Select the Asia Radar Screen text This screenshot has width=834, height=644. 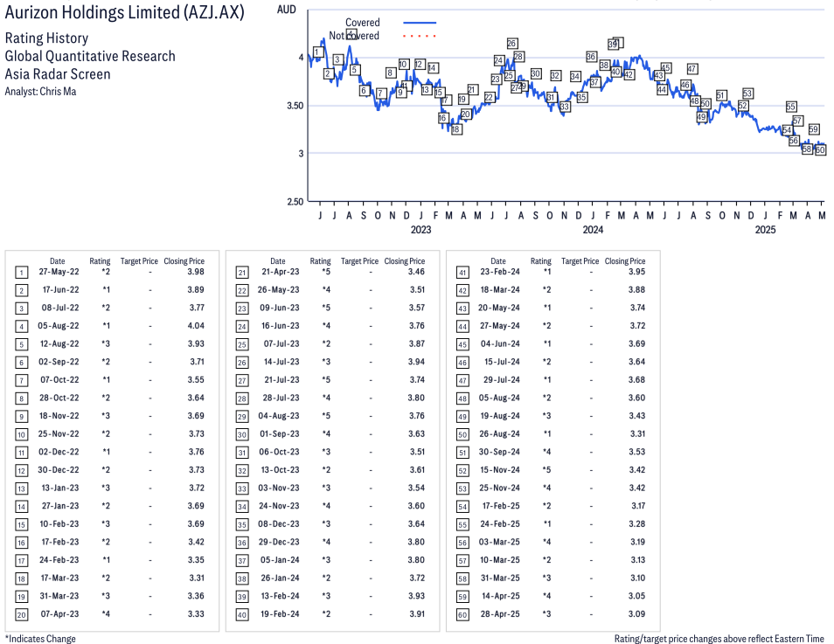[58, 74]
